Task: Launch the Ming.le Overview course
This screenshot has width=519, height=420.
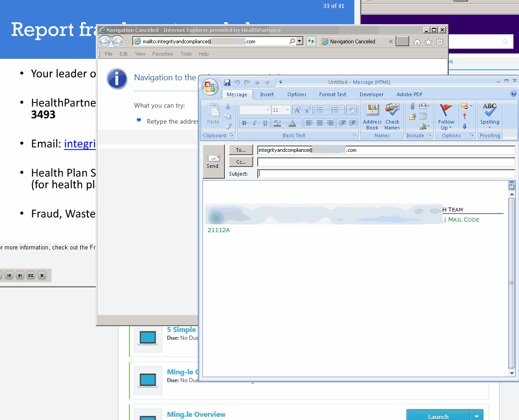Action: pyautogui.click(x=438, y=416)
